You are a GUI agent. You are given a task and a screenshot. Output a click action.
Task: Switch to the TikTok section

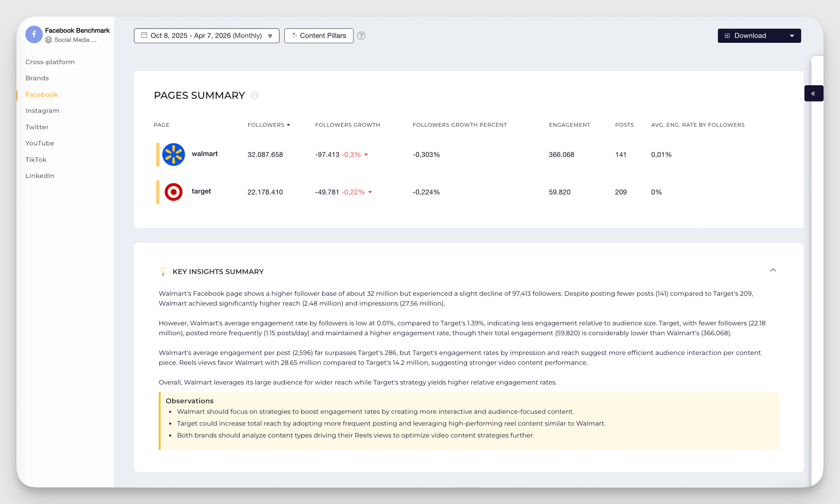(36, 159)
